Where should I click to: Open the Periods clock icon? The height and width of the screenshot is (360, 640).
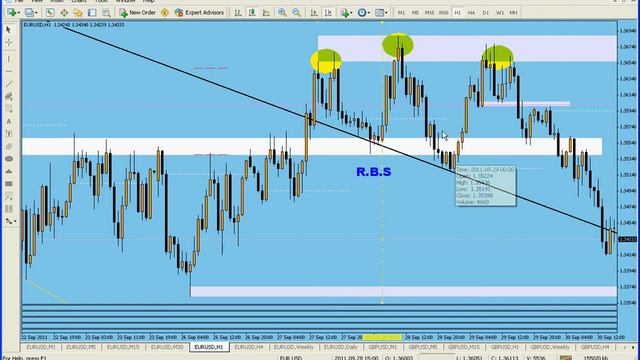pos(362,13)
